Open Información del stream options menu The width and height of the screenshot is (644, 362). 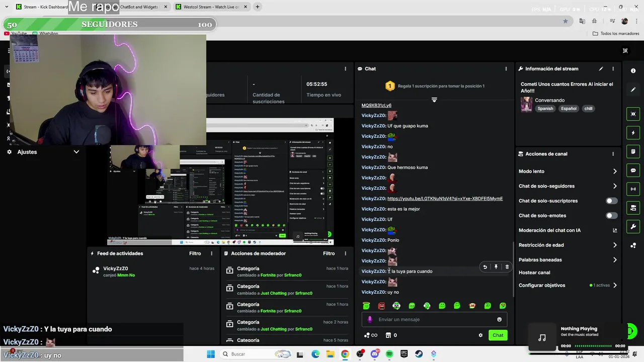613,69
